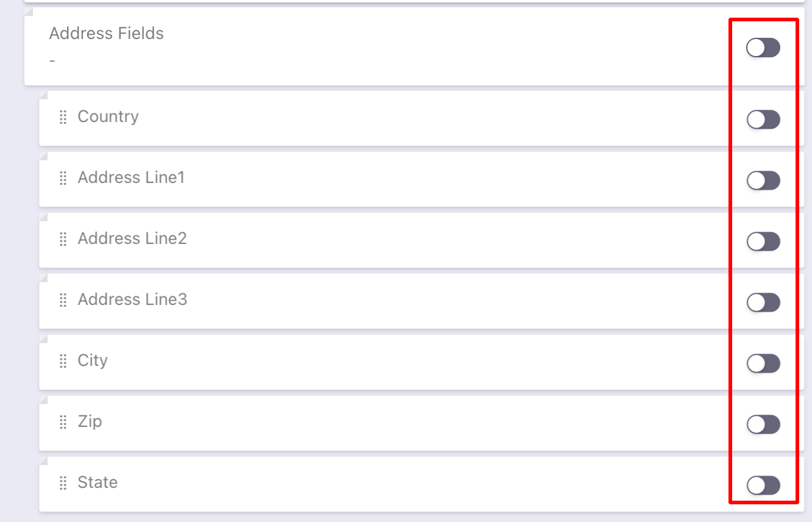Click the Address Line3 drag handle icon
812x522 pixels.
(63, 301)
